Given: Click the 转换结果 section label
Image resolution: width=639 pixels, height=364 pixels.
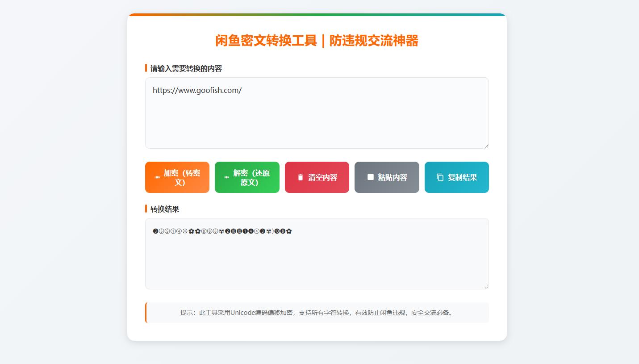Looking at the screenshot, I should click(x=165, y=209).
